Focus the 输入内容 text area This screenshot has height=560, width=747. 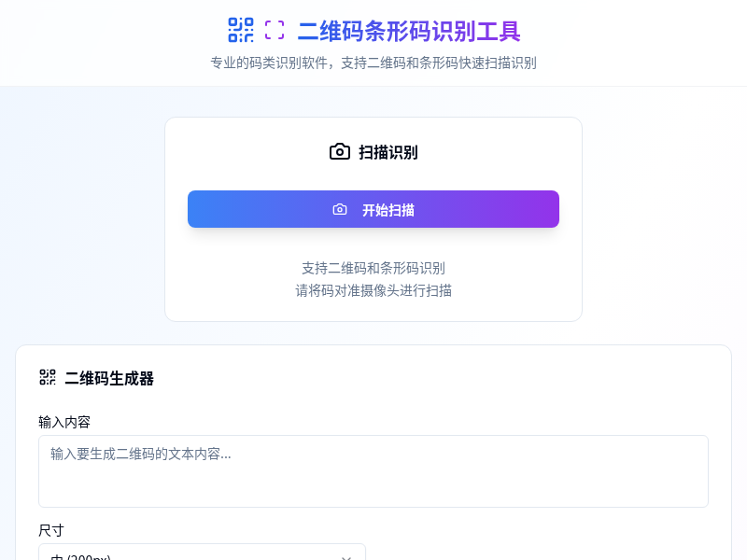coord(373,471)
